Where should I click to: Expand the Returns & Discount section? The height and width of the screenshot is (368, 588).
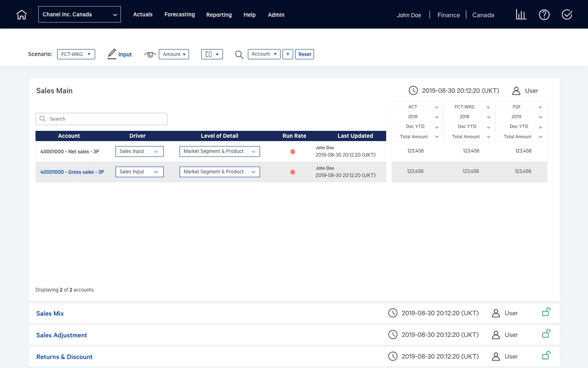(65, 357)
